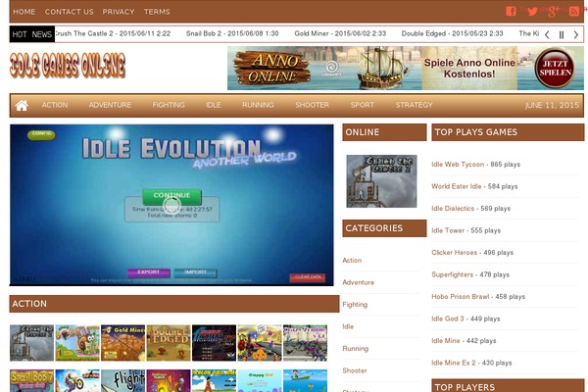Open Idle Tower top game
Image resolution: width=588 pixels, height=392 pixels.
tap(448, 230)
